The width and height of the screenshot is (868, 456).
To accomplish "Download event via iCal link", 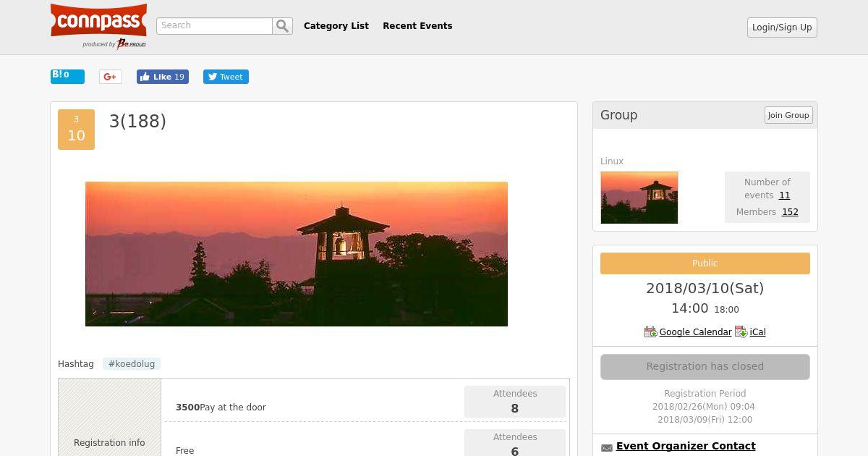I will pyautogui.click(x=757, y=332).
